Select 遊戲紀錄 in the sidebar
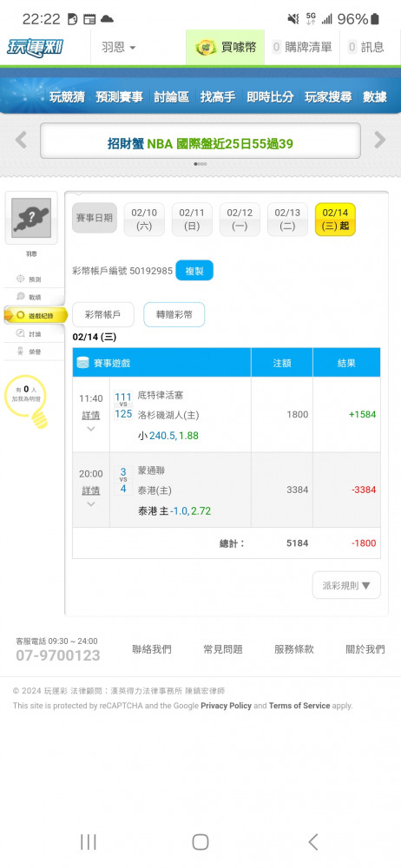Image resolution: width=401 pixels, height=868 pixels. (x=36, y=315)
